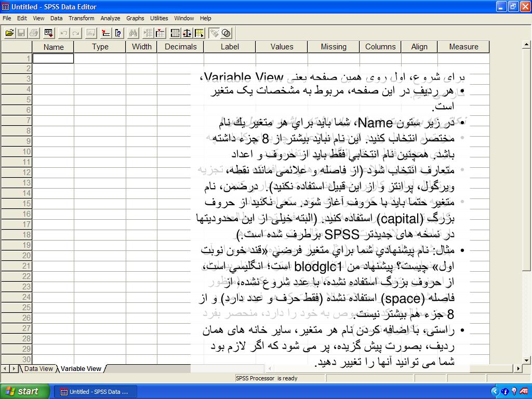Click the Windows start button
The width and height of the screenshot is (532, 399).
pos(24,391)
